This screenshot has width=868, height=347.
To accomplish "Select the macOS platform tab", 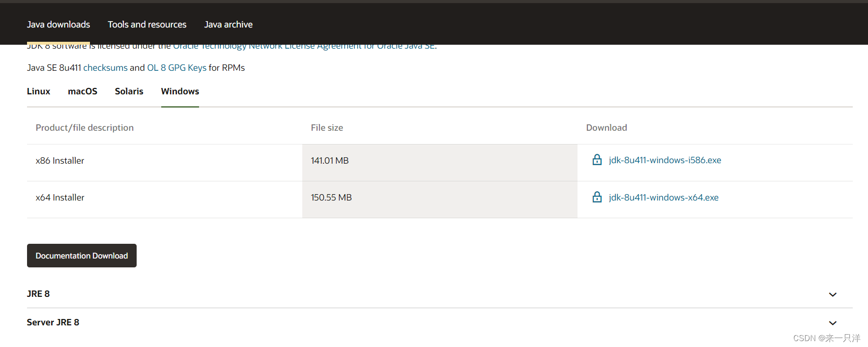I will click(x=83, y=91).
